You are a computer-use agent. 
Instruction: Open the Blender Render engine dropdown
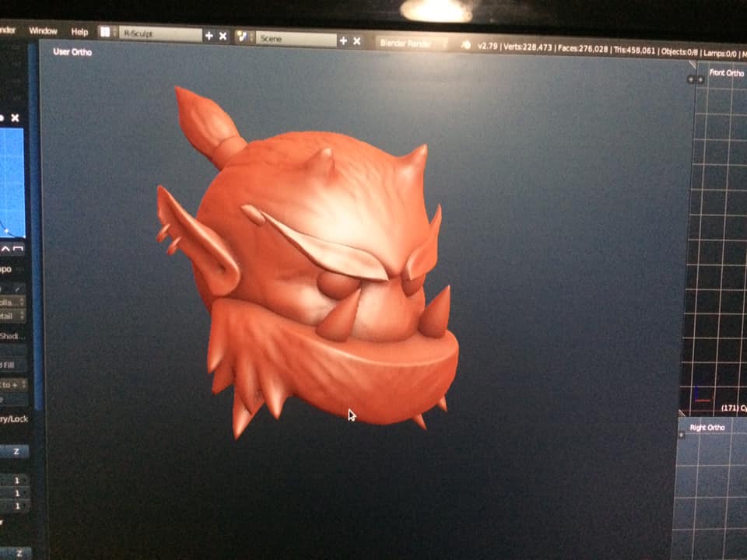point(412,44)
